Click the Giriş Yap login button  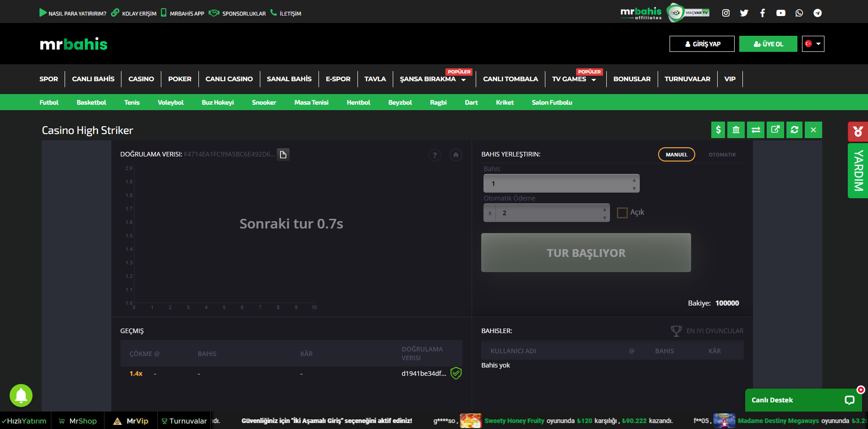click(702, 44)
